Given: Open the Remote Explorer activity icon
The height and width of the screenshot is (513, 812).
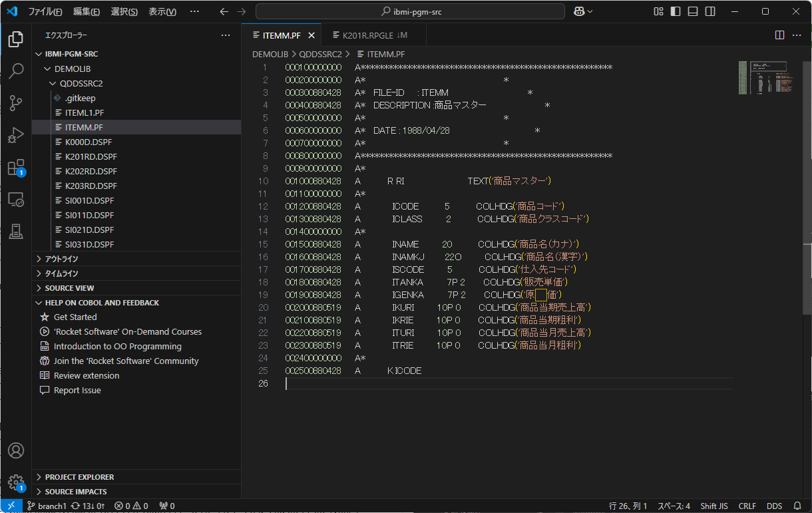Looking at the screenshot, I should click(16, 199).
